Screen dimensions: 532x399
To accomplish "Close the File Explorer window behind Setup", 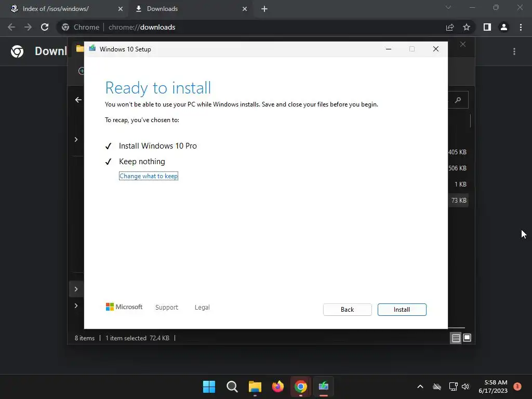I will pos(463,45).
